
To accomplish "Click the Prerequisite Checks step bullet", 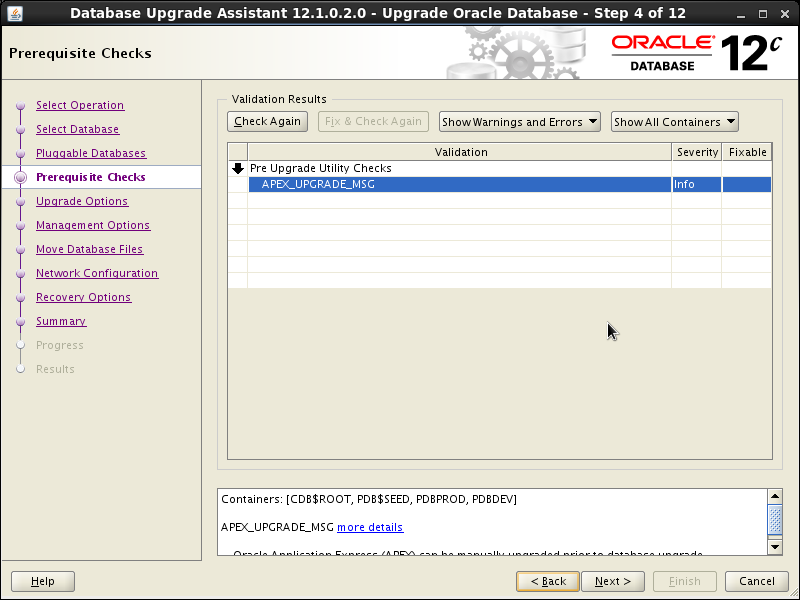I will [x=20, y=178].
